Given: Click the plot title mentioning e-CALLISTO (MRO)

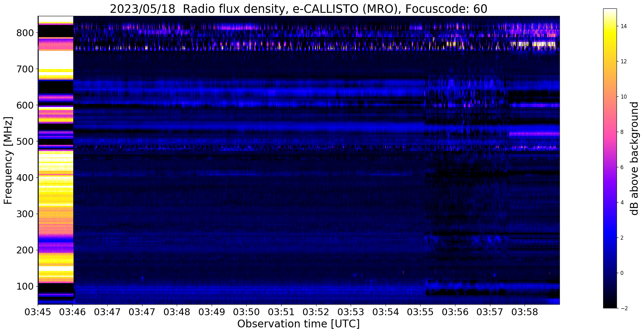Looking at the screenshot, I should tap(298, 9).
